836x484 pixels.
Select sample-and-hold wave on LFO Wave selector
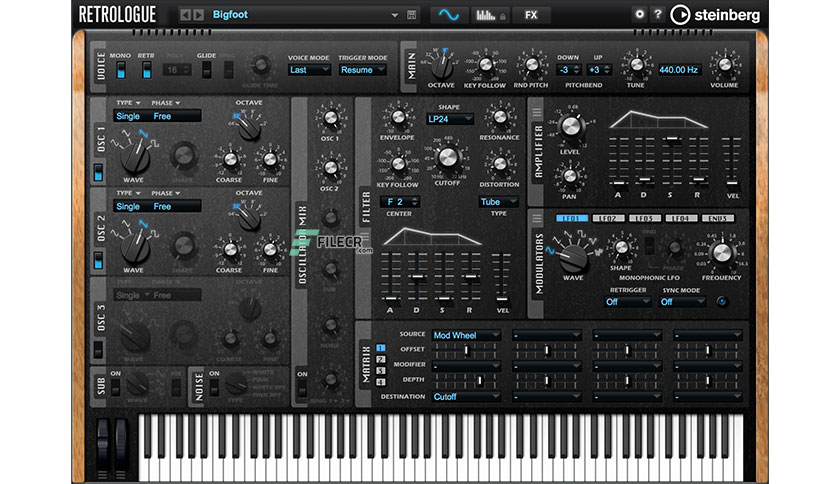(x=598, y=251)
